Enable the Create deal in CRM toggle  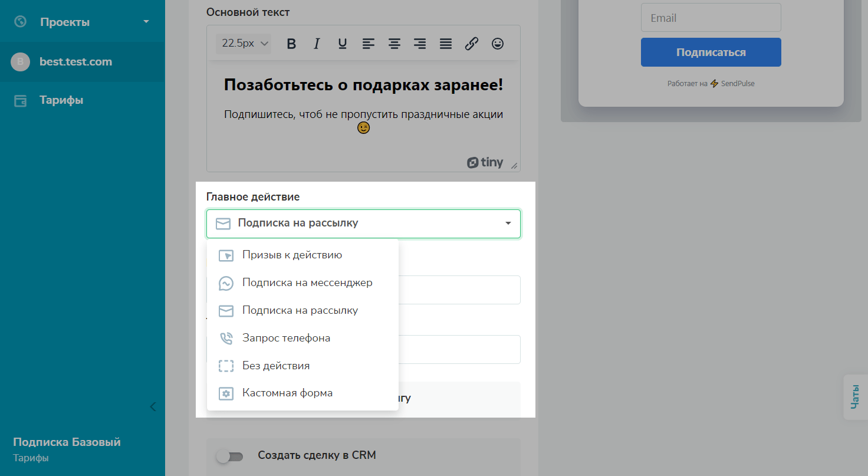point(229,456)
